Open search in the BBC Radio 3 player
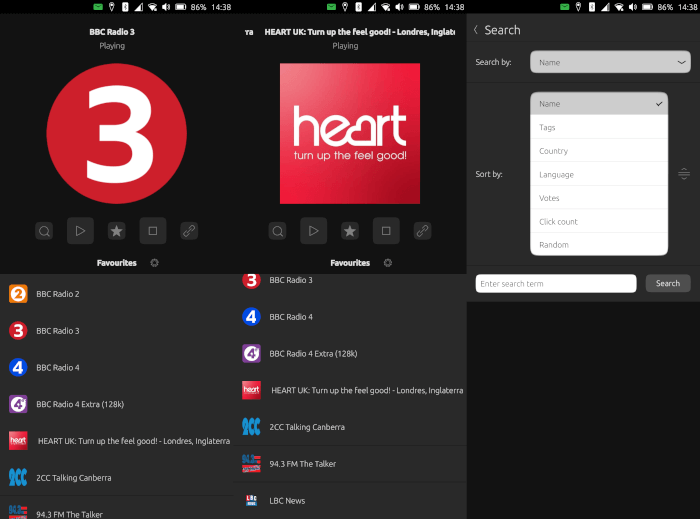This screenshot has width=700, height=519. coord(44,231)
